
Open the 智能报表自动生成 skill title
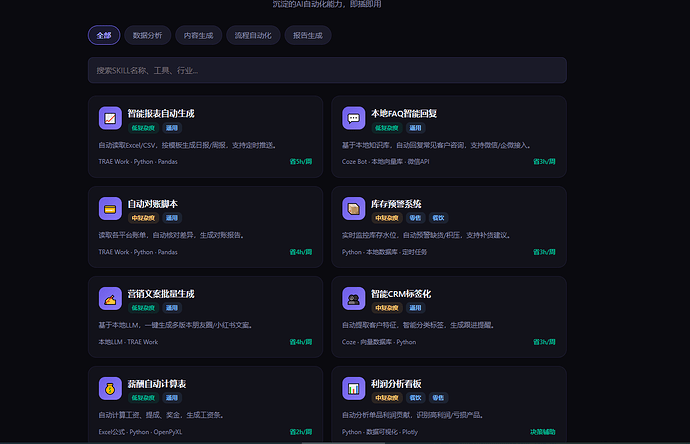(x=161, y=114)
